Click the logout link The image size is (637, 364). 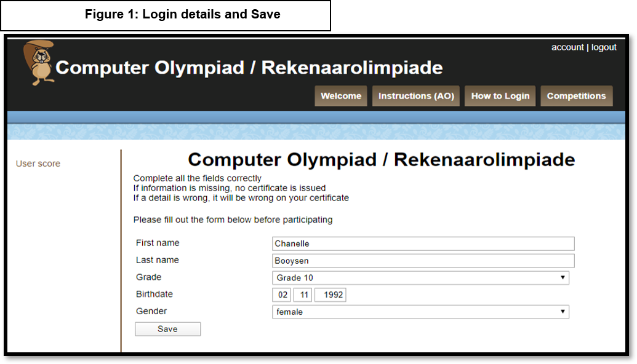pos(604,47)
